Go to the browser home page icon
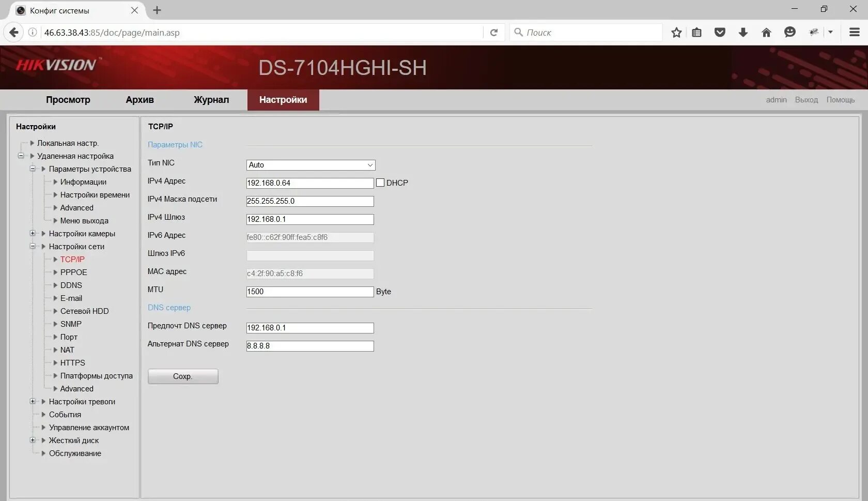Screen dimensions: 868x501 click(x=766, y=33)
